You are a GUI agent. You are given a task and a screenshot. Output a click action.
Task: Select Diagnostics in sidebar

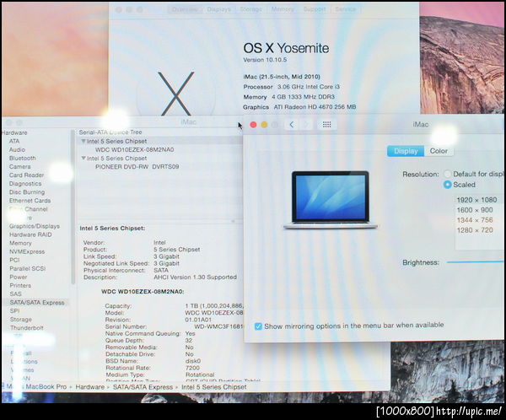click(25, 184)
